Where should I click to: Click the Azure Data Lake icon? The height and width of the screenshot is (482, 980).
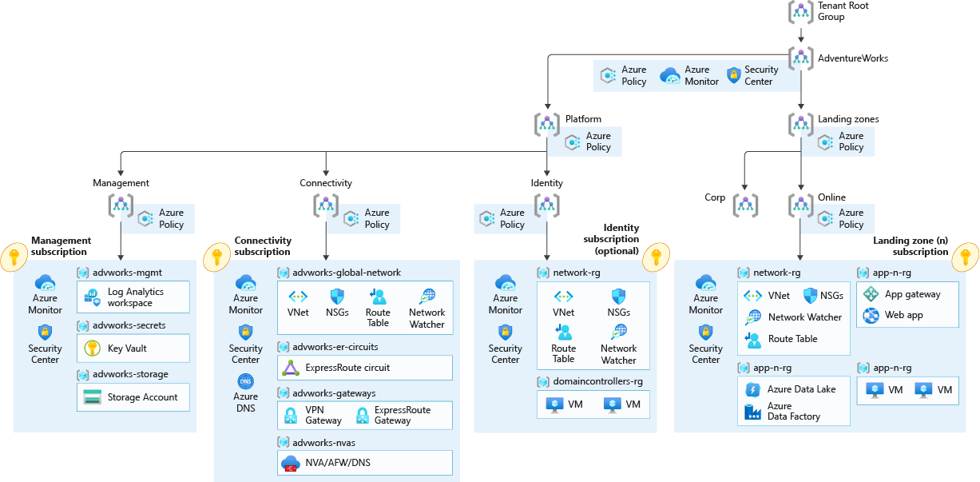(753, 389)
